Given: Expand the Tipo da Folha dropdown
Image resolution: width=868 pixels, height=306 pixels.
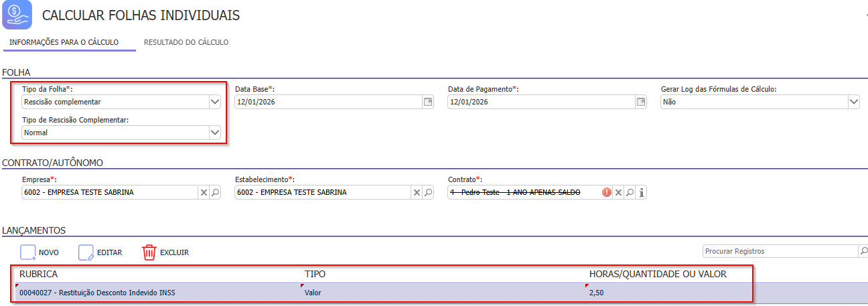Looking at the screenshot, I should 214,102.
